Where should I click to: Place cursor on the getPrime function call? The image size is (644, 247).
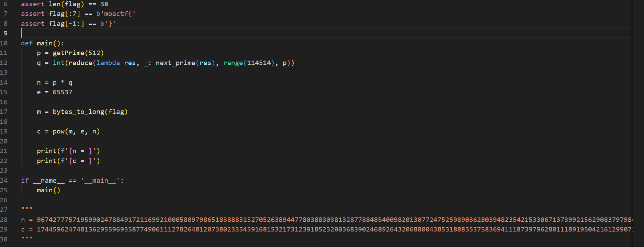(68, 53)
